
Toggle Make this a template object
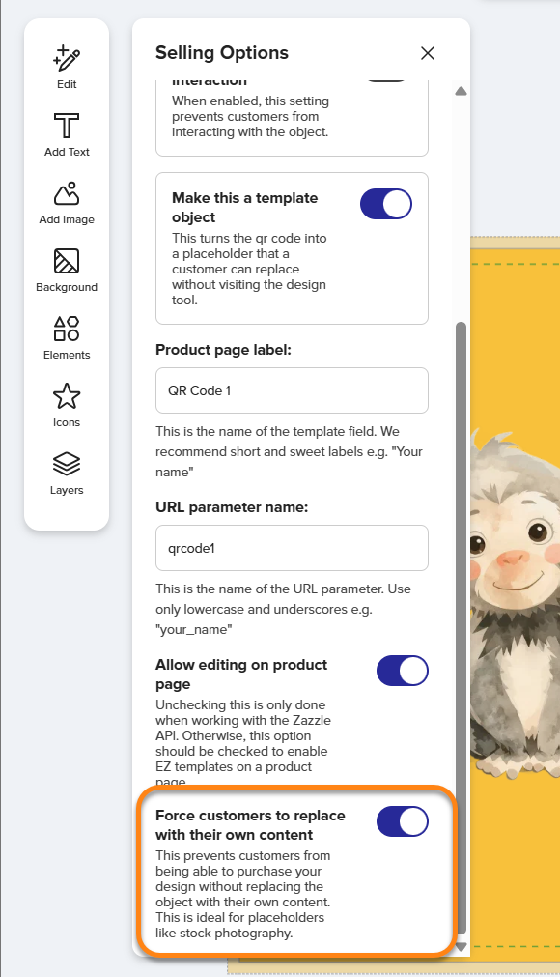386,204
